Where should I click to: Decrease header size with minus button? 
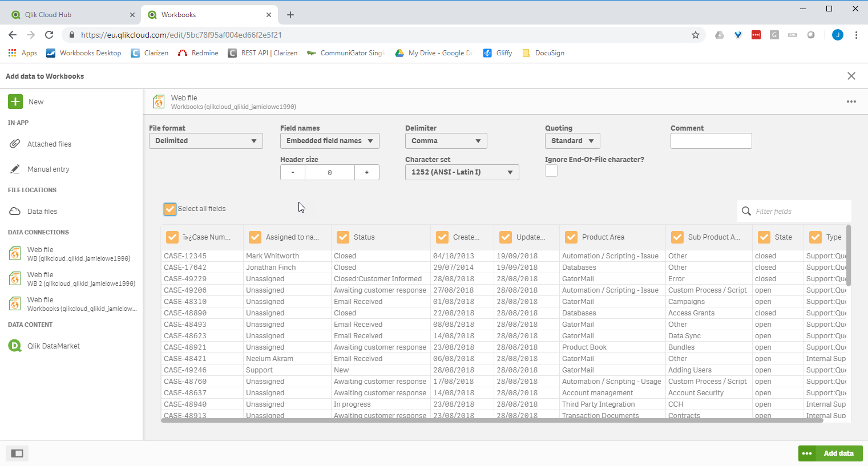(x=293, y=172)
